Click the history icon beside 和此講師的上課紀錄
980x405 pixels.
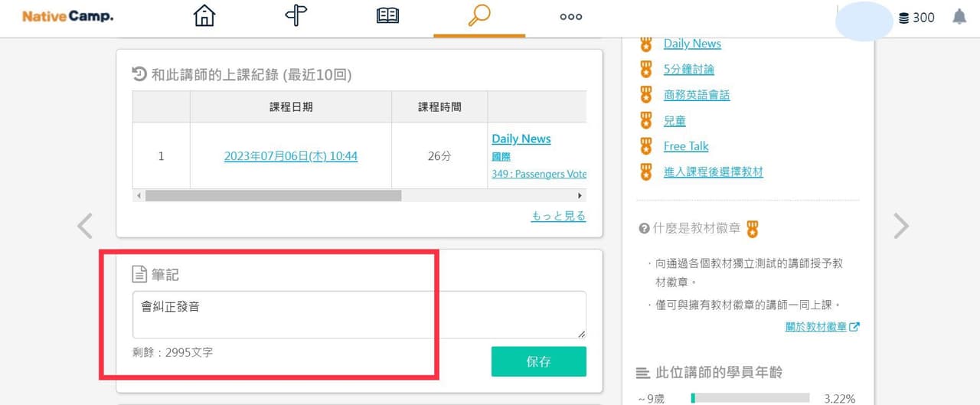pos(139,74)
